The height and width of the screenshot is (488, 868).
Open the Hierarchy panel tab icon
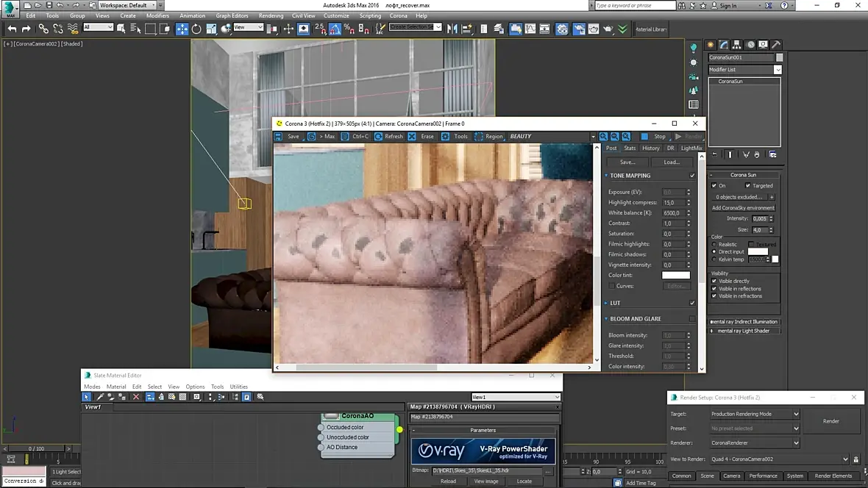point(737,45)
